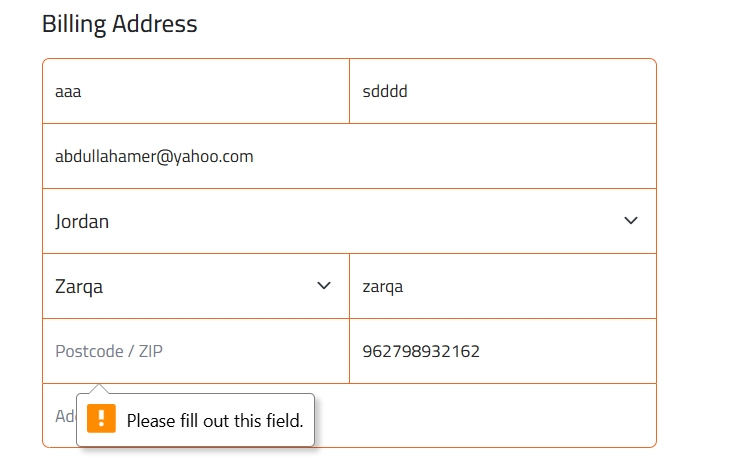Open the Jordan country dropdown chevron
The height and width of the screenshot is (474, 732).
[631, 220]
